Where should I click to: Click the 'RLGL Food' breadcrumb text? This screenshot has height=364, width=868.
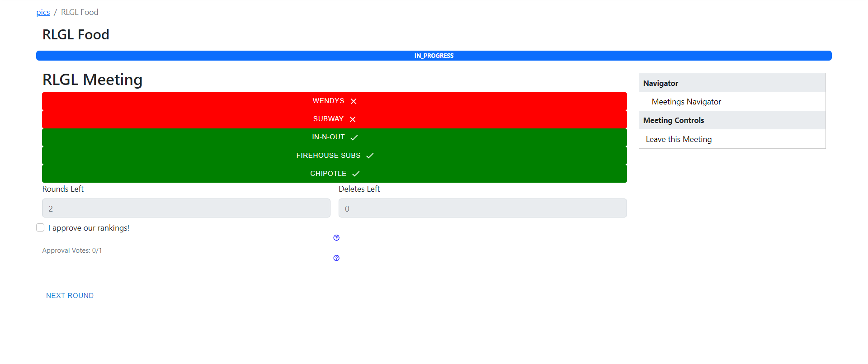80,12
